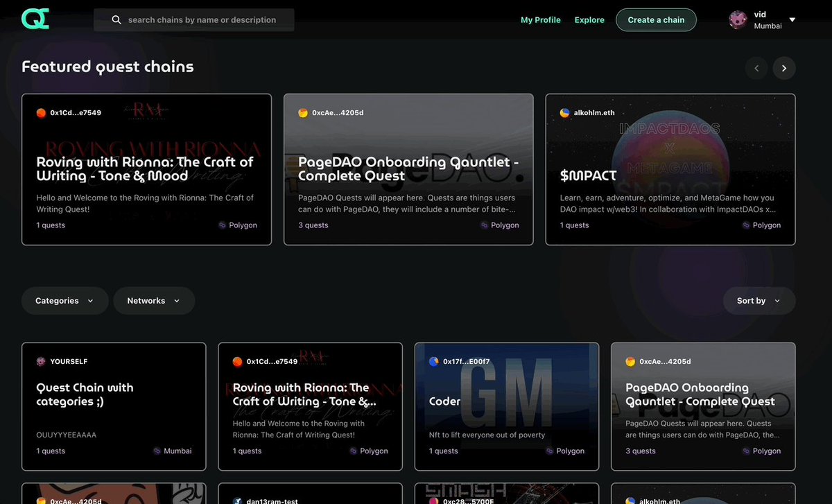Click "0x1Cd...e7549" address on featured card
Image resolution: width=832 pixels, height=504 pixels.
(x=76, y=112)
